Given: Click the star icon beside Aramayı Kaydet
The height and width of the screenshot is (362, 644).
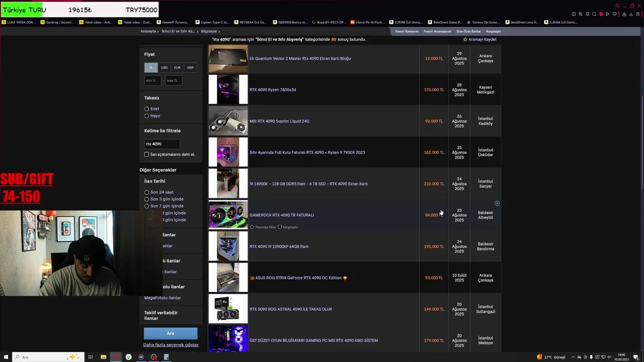Looking at the screenshot, I should 465,39.
